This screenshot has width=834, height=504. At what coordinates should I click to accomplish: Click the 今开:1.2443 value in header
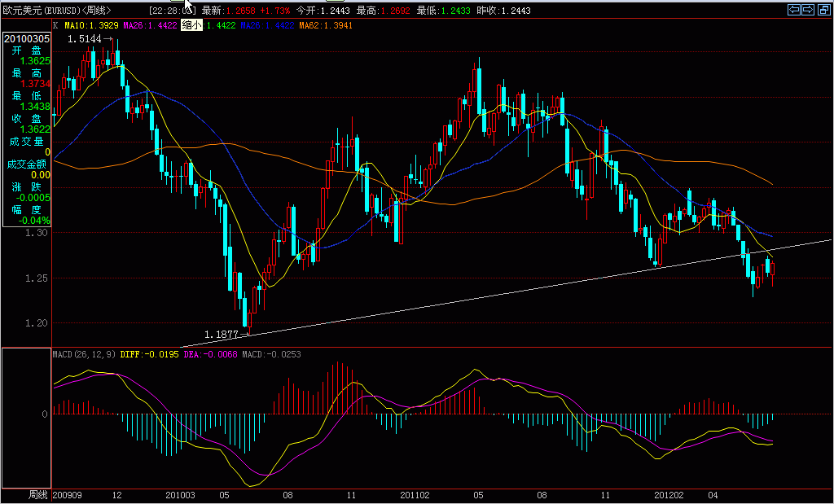click(x=323, y=10)
